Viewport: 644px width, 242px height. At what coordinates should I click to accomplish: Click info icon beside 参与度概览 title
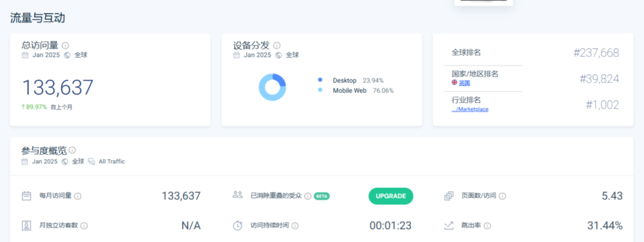coord(72,150)
